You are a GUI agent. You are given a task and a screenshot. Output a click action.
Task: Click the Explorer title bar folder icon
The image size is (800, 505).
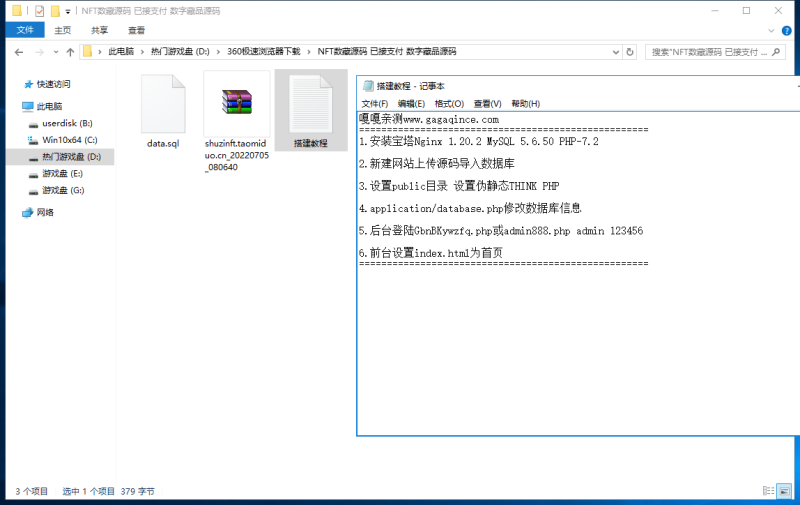17,11
